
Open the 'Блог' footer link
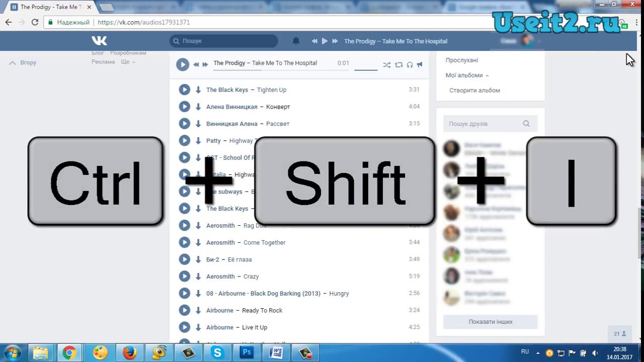98,53
